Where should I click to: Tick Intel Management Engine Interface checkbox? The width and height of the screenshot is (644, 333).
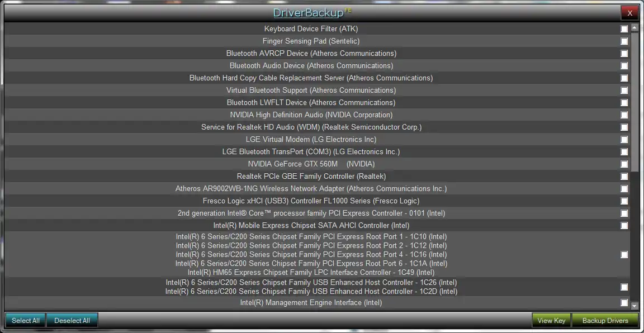(624, 303)
